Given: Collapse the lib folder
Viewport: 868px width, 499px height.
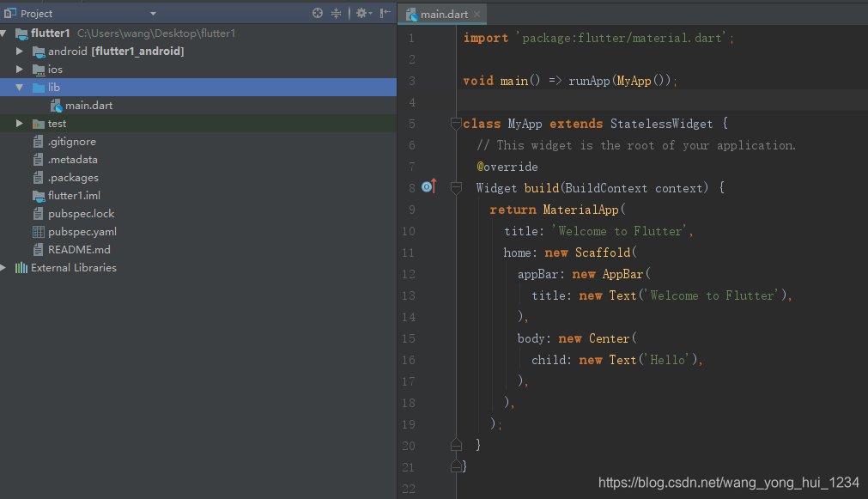Looking at the screenshot, I should pyautogui.click(x=20, y=88).
